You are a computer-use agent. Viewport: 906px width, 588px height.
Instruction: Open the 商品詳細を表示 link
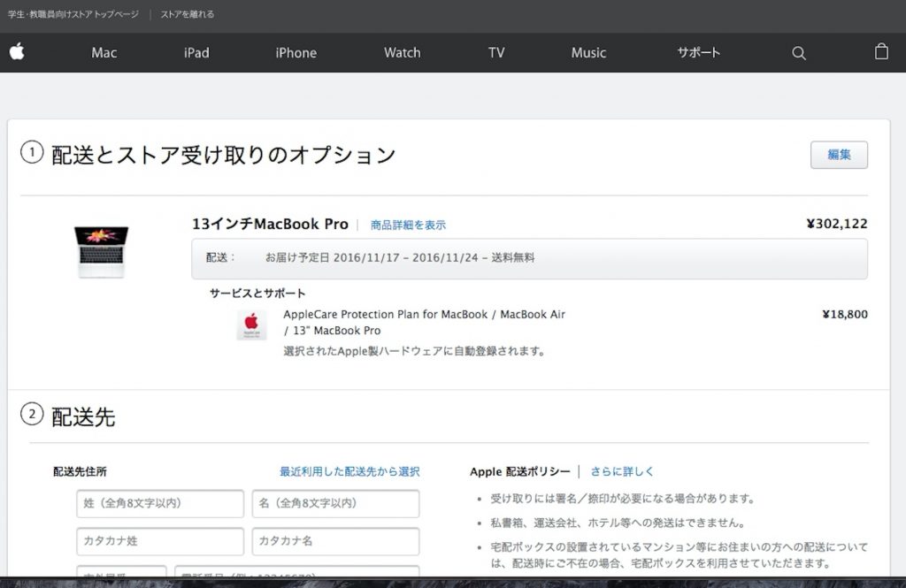(408, 225)
